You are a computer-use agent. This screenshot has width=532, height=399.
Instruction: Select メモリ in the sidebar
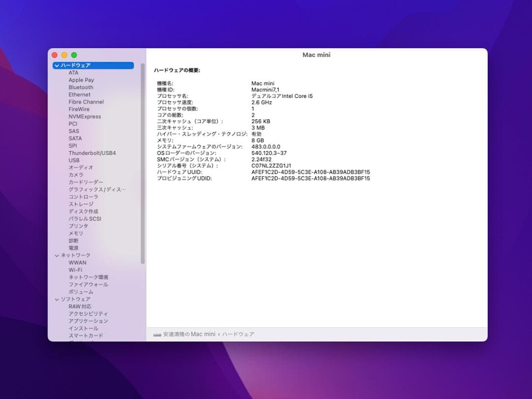point(76,233)
